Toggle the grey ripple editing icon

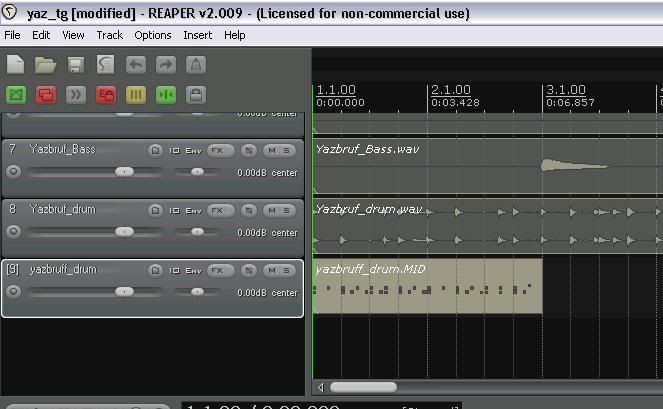[x=76, y=95]
